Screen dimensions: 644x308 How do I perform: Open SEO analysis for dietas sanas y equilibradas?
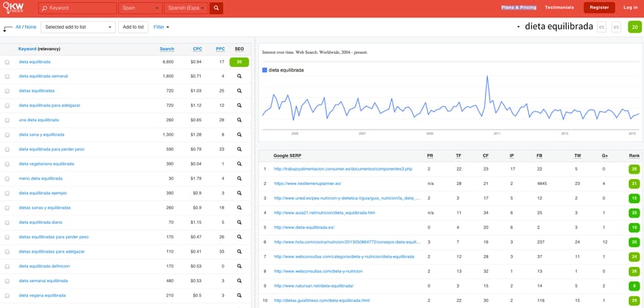click(239, 208)
